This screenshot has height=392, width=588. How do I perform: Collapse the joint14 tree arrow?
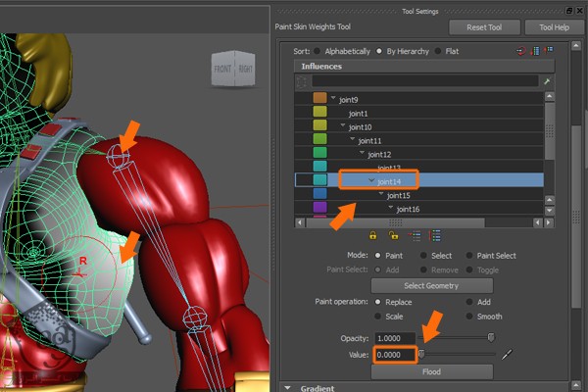[x=371, y=180]
